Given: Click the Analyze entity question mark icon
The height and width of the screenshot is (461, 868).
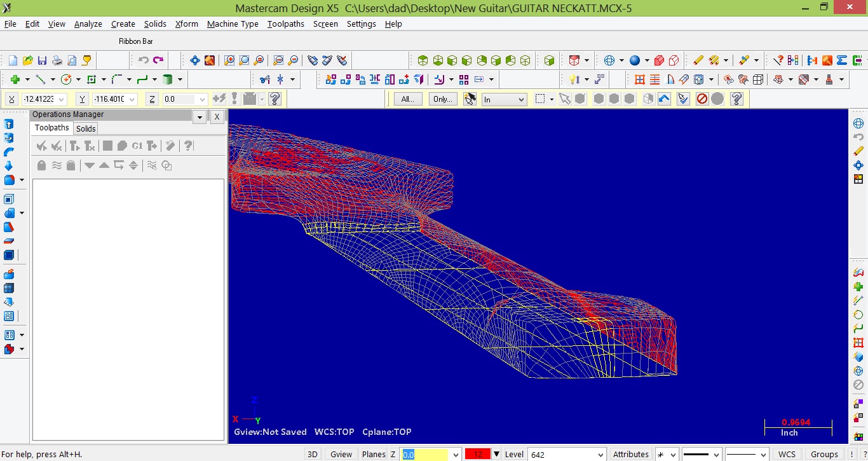Looking at the screenshot, I should pos(778,60).
